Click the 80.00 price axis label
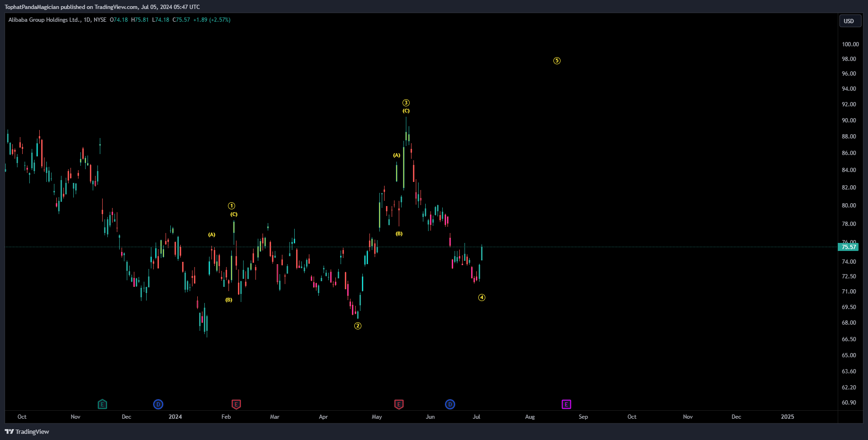 (x=849, y=205)
